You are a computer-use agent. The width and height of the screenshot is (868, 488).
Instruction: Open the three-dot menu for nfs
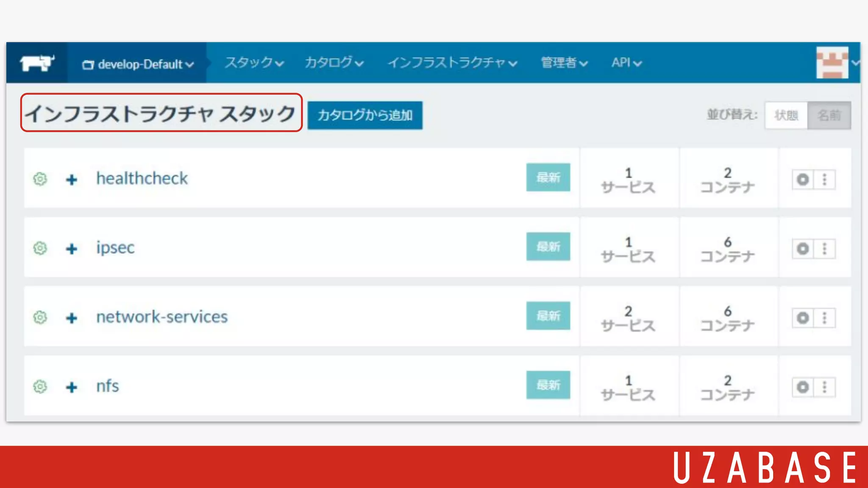tap(824, 387)
